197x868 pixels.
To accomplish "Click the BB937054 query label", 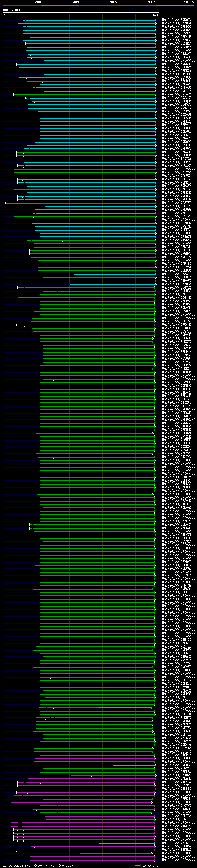I will tap(11, 10).
